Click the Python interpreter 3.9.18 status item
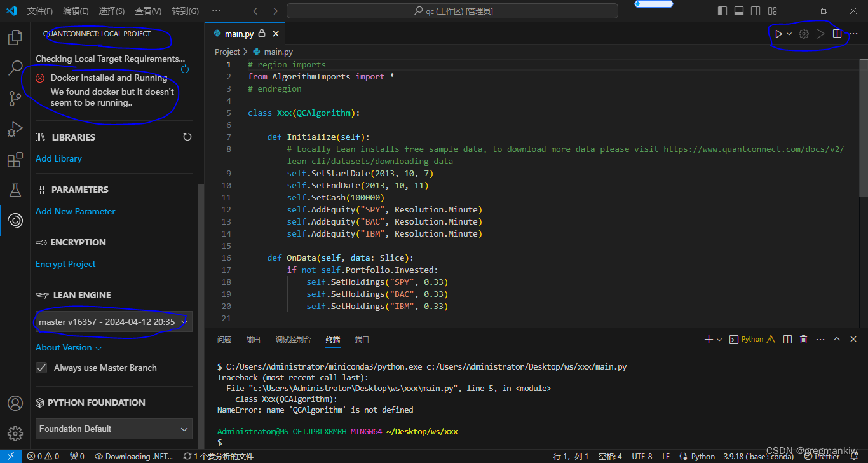The image size is (868, 463). point(758,456)
